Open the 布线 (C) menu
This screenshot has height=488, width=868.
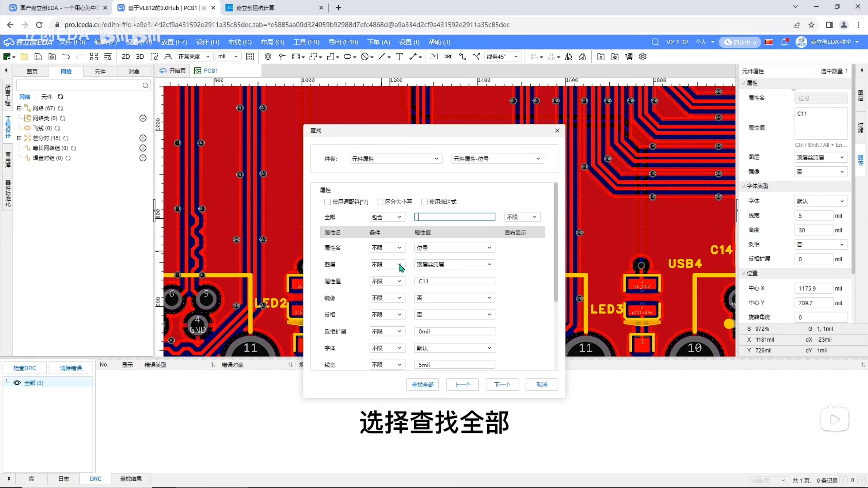click(x=240, y=42)
